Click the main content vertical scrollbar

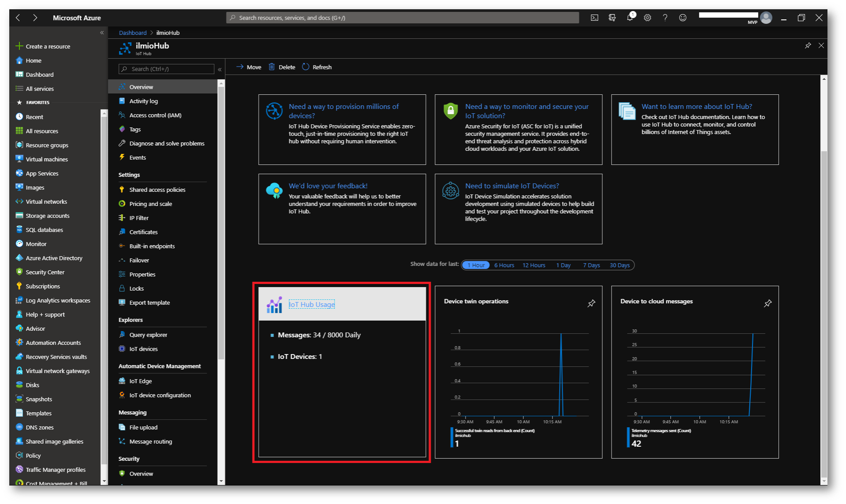tap(823, 309)
